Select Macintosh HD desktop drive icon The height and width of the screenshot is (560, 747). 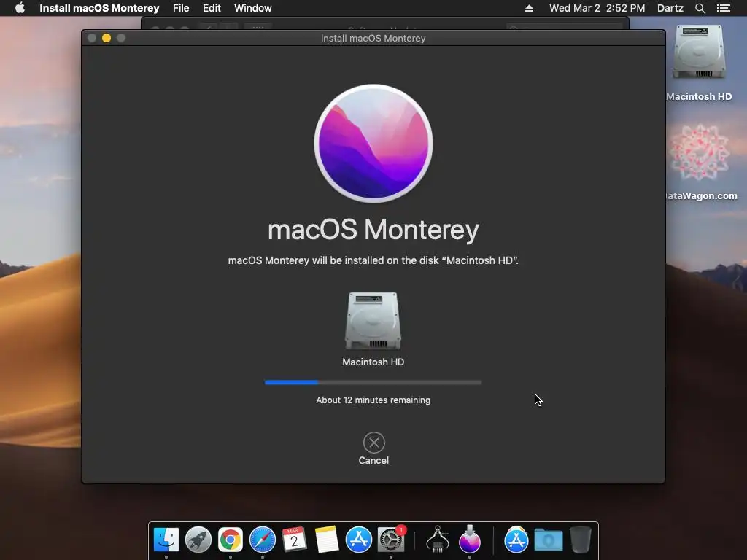pos(699,52)
